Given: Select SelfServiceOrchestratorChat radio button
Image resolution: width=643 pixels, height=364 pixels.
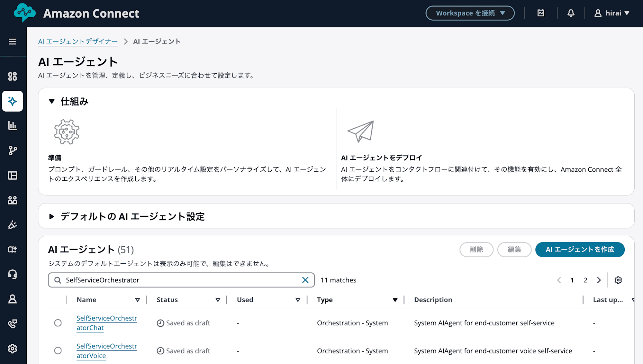Looking at the screenshot, I should click(58, 323).
